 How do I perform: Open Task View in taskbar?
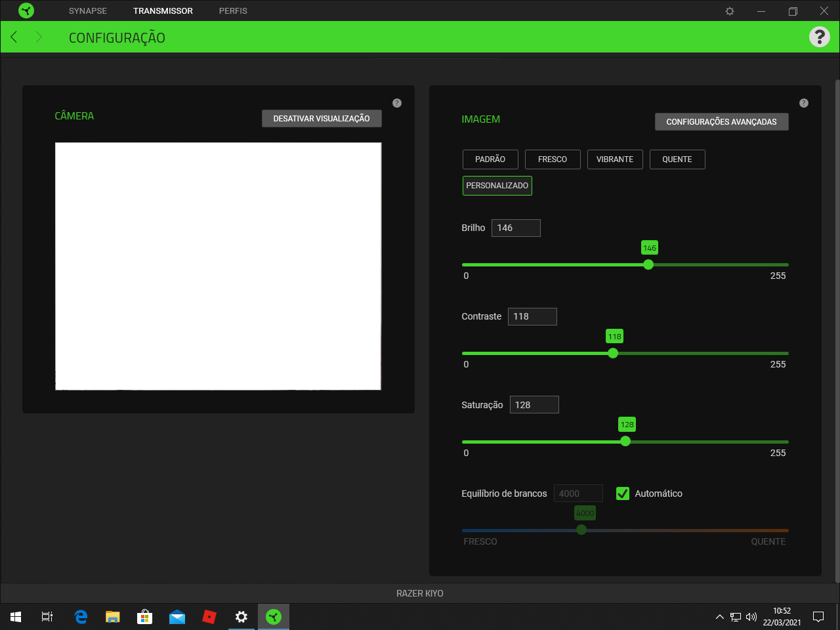point(47,617)
